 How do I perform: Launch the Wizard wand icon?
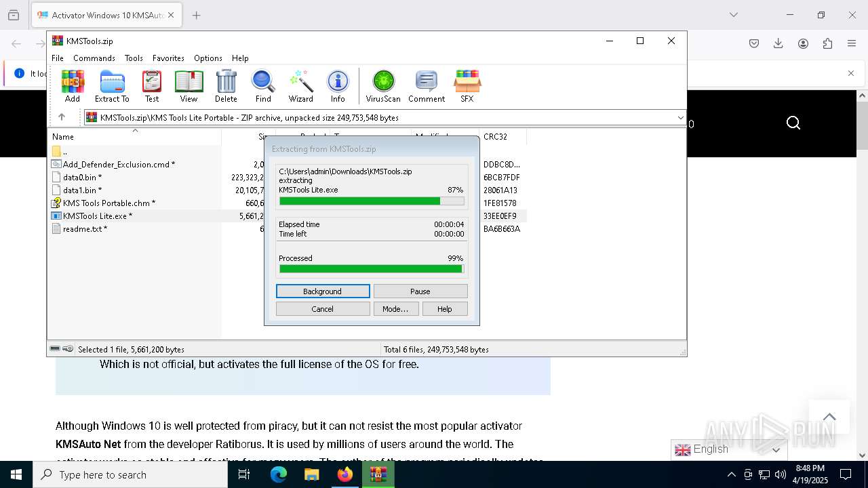pos(300,86)
